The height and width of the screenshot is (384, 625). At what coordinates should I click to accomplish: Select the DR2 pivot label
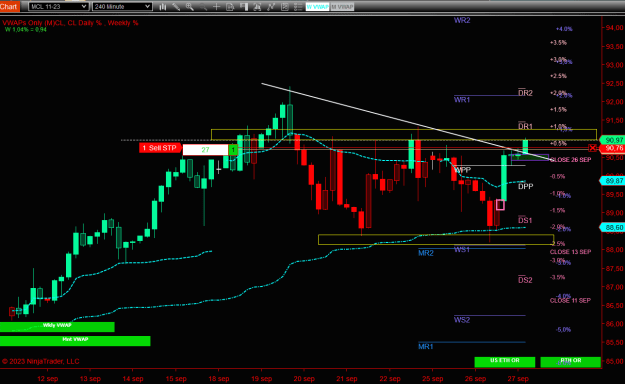(525, 93)
